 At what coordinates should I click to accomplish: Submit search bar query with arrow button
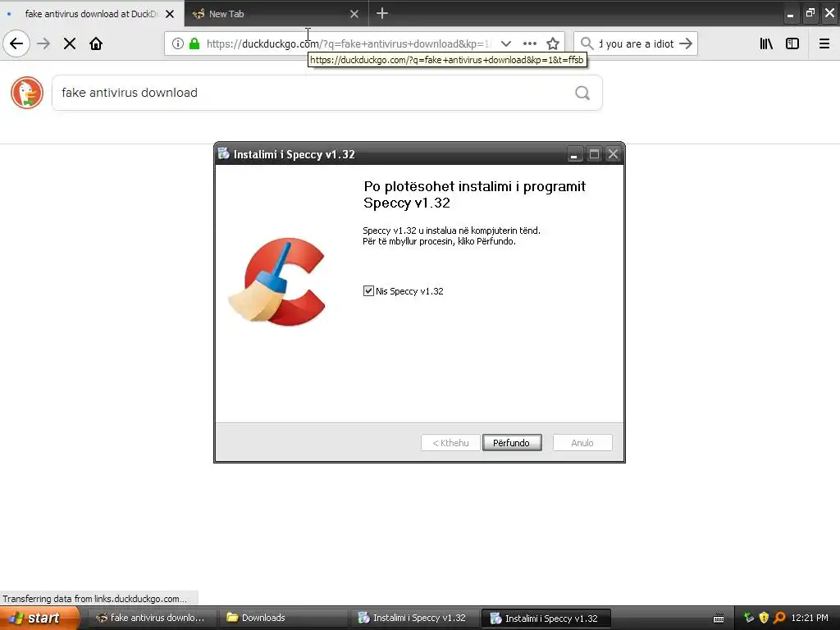pyautogui.click(x=686, y=43)
